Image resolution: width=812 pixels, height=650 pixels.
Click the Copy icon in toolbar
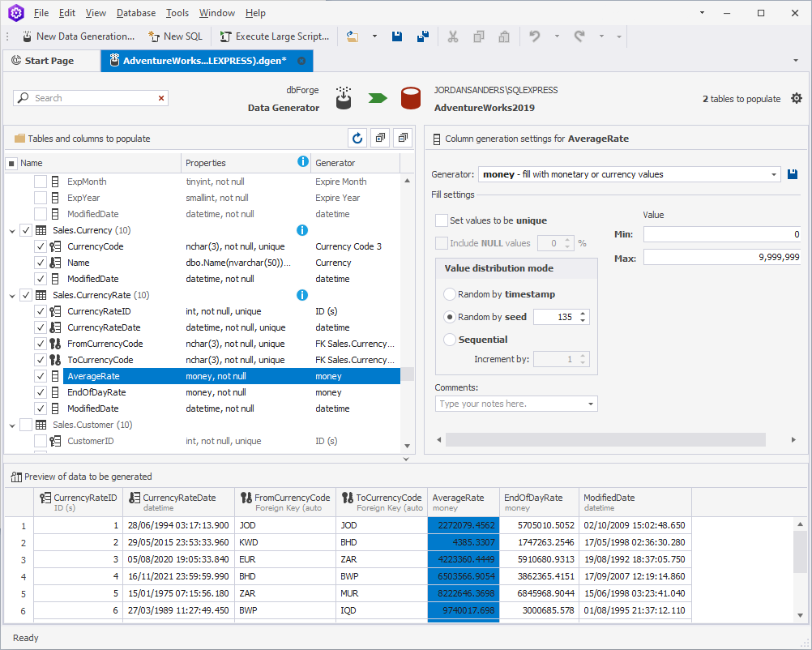click(x=478, y=36)
